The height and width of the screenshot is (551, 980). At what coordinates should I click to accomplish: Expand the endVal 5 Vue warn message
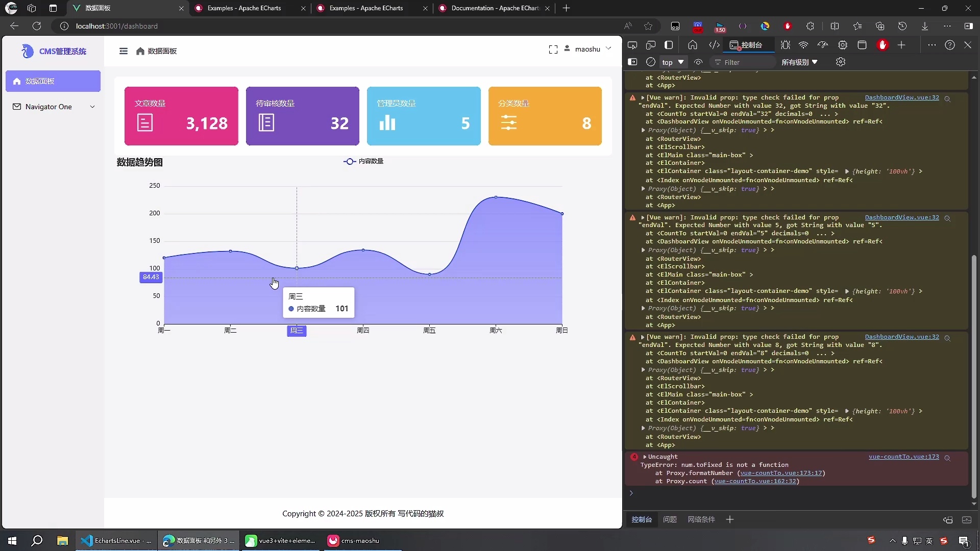[643, 217]
